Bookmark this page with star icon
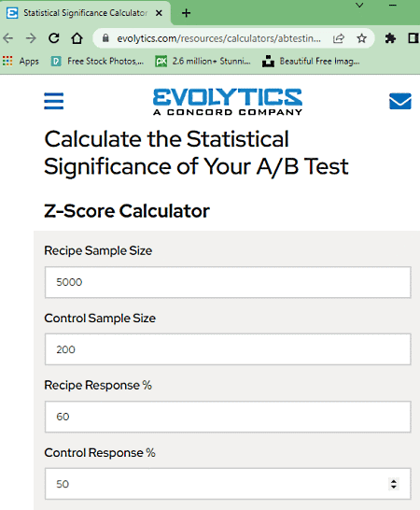This screenshot has height=510, width=420. click(361, 38)
